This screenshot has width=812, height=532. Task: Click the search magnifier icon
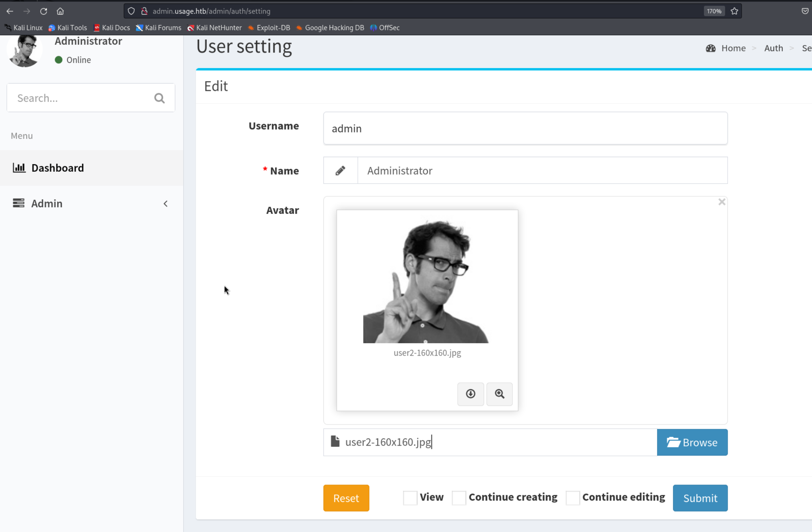coord(159,98)
